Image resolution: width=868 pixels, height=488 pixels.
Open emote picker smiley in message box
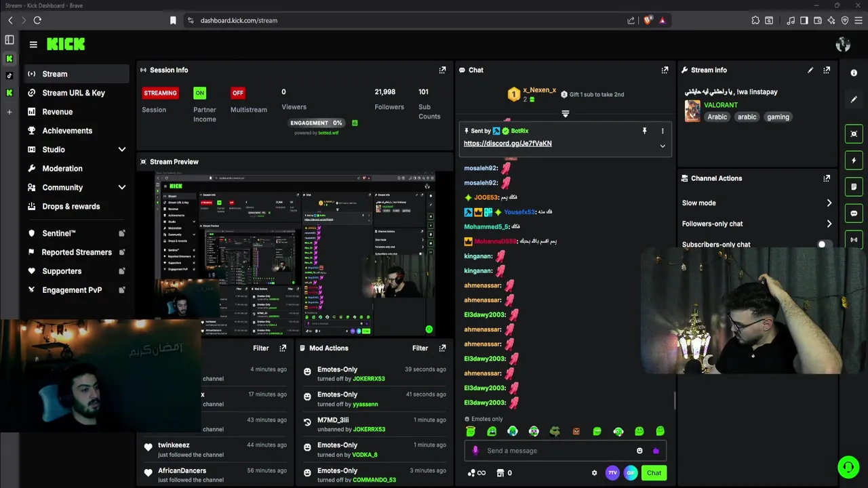point(639,451)
